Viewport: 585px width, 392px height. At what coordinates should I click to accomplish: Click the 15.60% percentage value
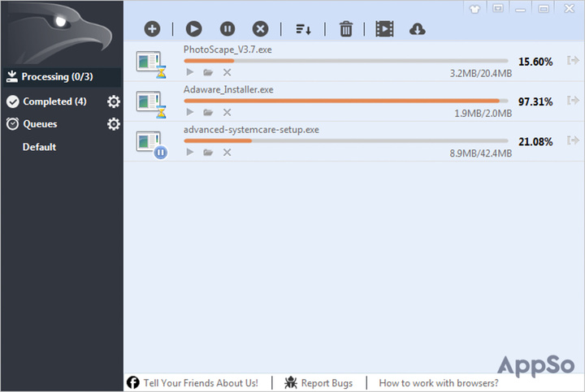535,62
